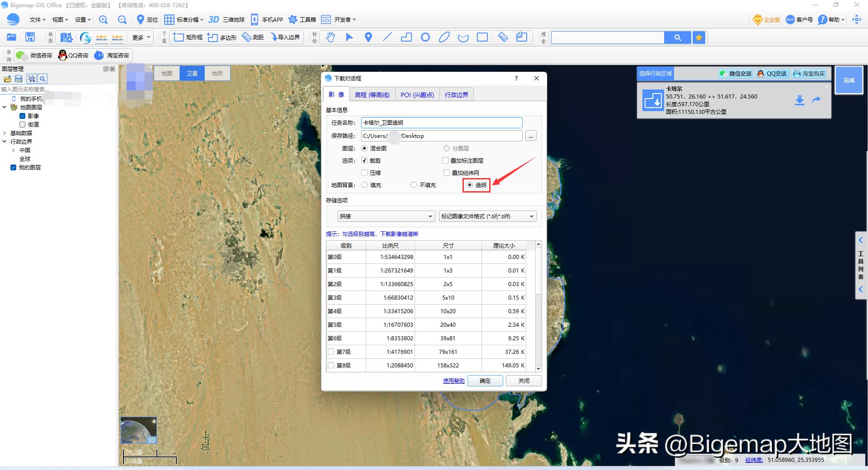Screen dimensions: 868x470
Task: Switch to the 高程 (等高线) tab
Action: point(372,95)
